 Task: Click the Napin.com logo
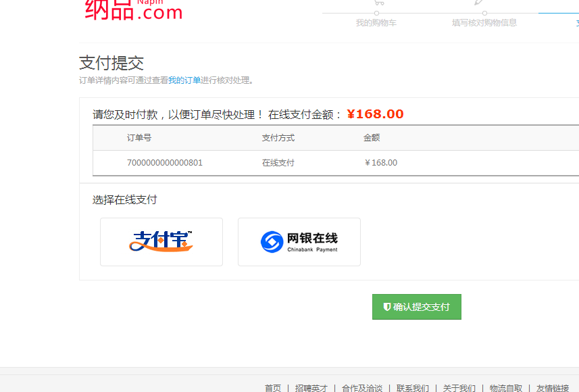134,9
